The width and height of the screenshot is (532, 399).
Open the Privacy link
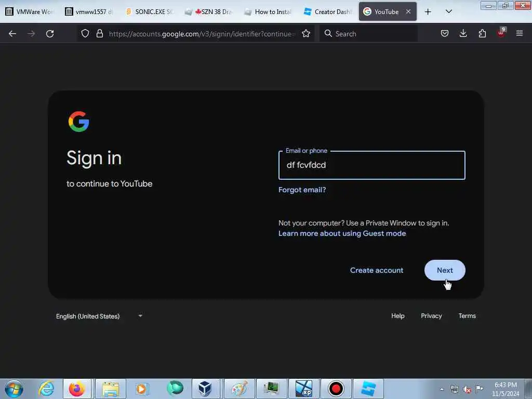click(431, 316)
